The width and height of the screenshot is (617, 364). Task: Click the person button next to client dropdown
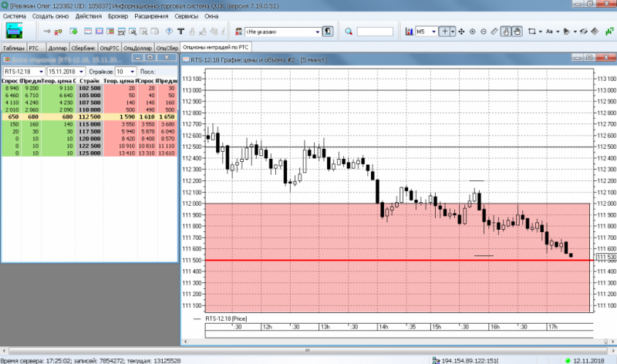pyautogui.click(x=328, y=32)
